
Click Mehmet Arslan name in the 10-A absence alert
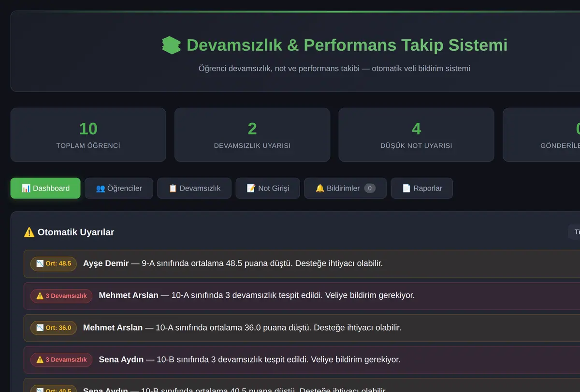pos(129,295)
